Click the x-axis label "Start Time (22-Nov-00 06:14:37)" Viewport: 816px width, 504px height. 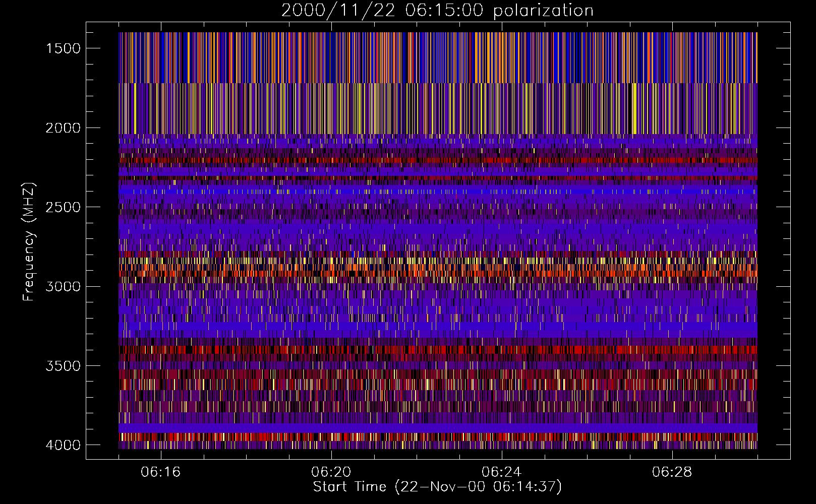(437, 487)
